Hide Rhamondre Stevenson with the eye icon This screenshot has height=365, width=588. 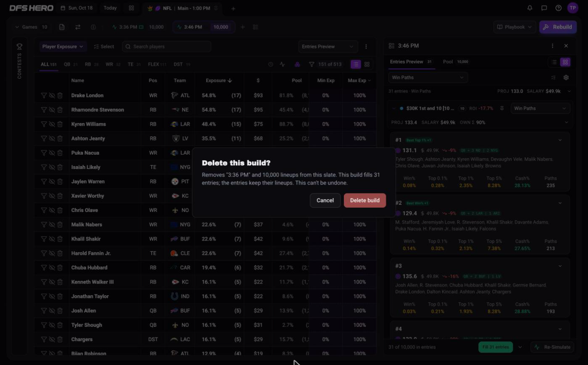point(52,110)
